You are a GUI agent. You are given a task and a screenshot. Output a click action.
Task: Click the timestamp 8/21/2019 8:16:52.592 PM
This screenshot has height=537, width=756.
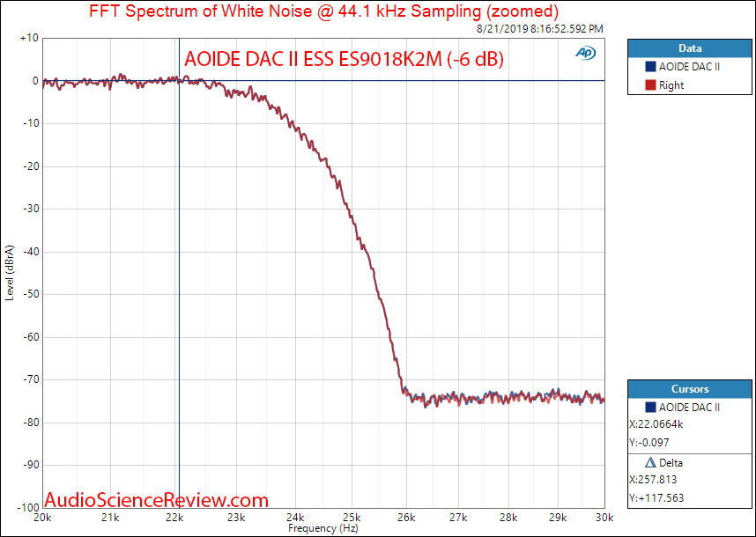[540, 29]
